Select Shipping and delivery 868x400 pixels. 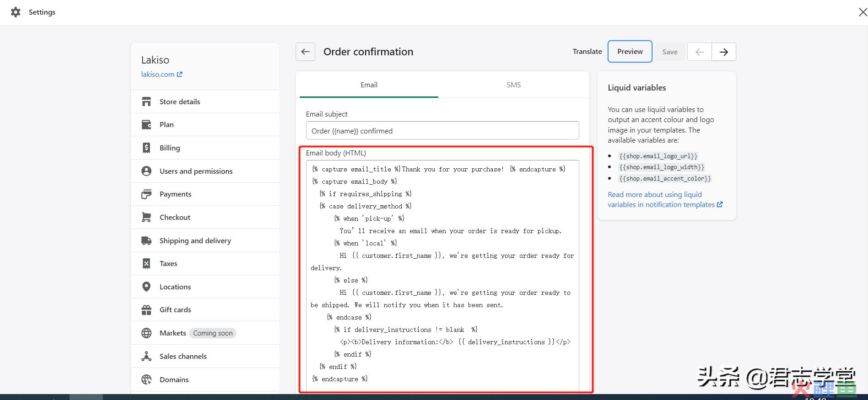(x=205, y=240)
